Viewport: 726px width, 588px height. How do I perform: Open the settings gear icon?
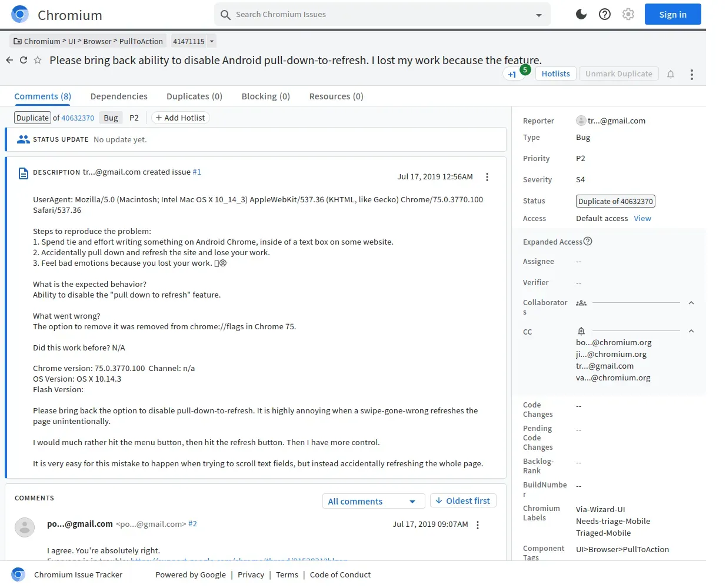[x=628, y=14]
